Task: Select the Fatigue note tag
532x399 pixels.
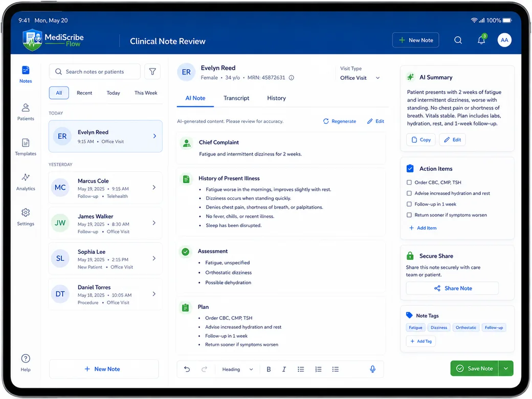Action: pos(415,328)
